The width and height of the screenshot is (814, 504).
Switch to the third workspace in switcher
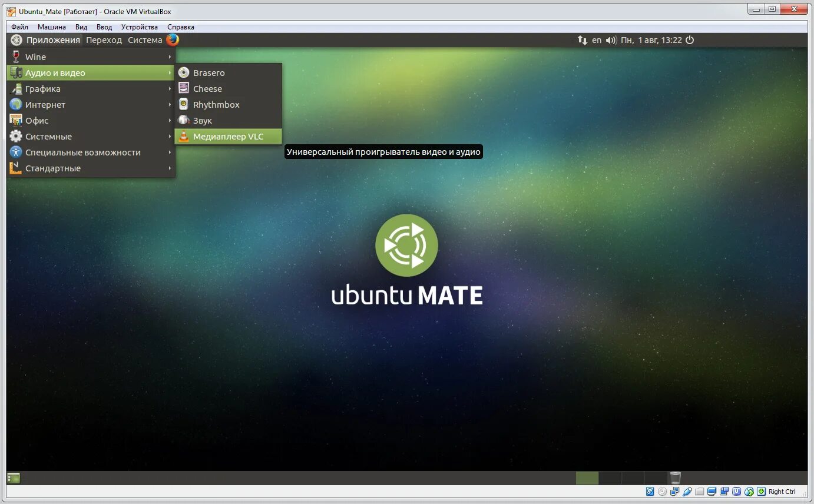click(x=633, y=478)
